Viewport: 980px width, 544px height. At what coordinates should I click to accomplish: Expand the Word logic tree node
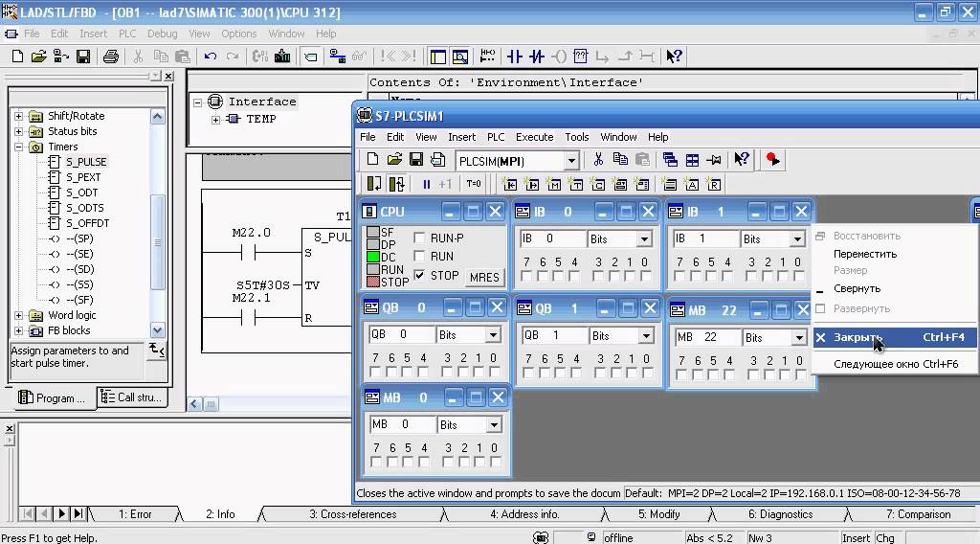18,315
